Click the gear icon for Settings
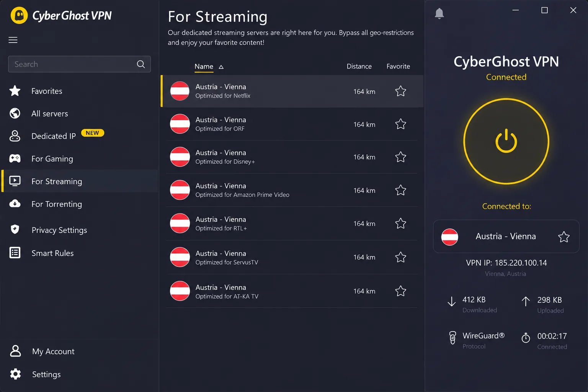Screen dimensions: 588x392 coord(15,374)
